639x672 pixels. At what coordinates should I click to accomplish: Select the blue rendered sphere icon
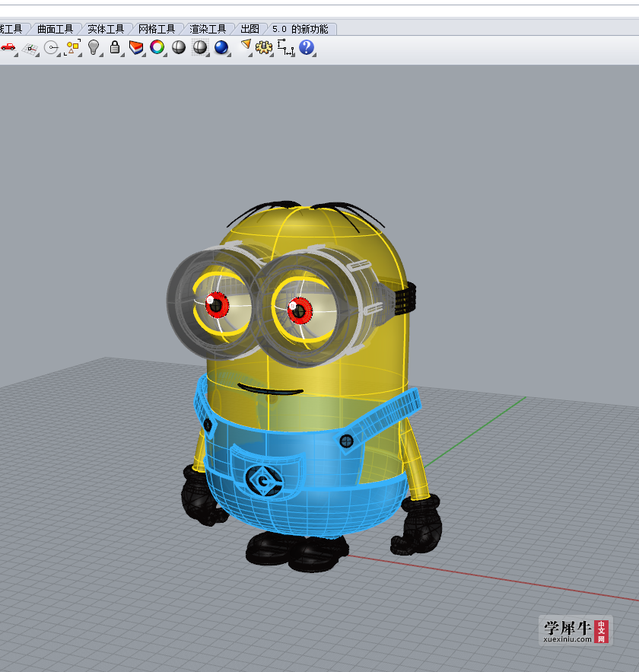221,47
